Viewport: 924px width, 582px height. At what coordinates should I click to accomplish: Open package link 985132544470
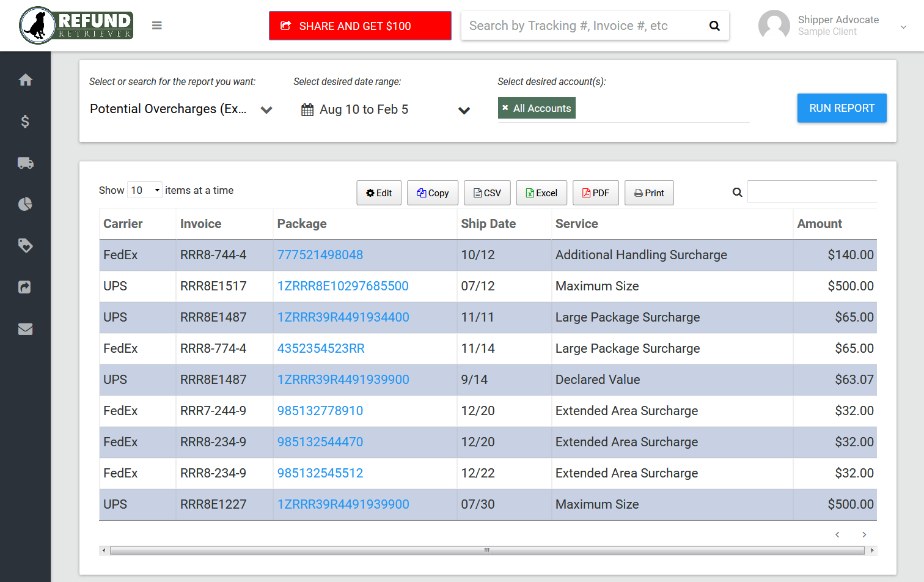tap(320, 442)
